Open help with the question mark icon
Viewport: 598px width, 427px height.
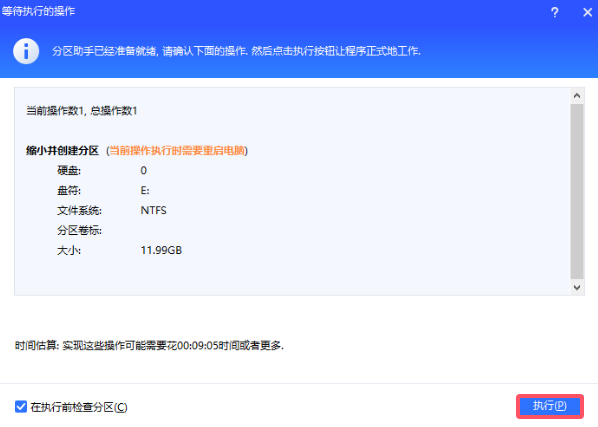[x=555, y=13]
